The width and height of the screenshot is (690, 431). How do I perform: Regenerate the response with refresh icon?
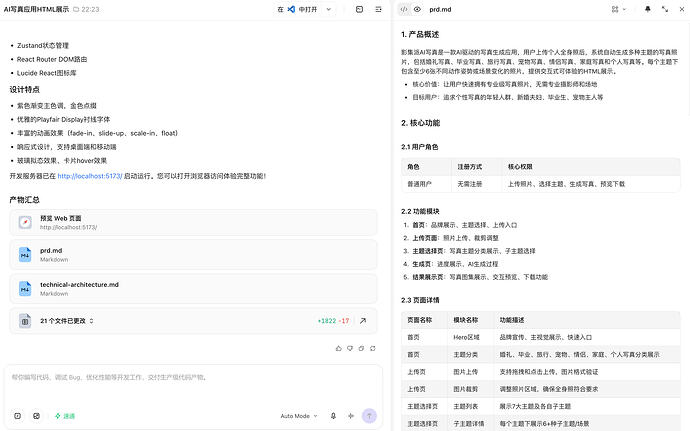(373, 348)
